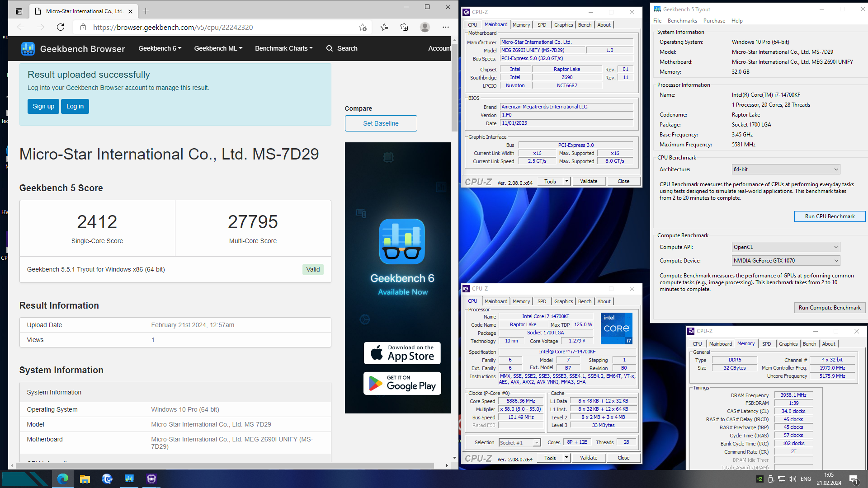Add this page to favorites star icon
The width and height of the screenshot is (868, 488).
tap(363, 27)
